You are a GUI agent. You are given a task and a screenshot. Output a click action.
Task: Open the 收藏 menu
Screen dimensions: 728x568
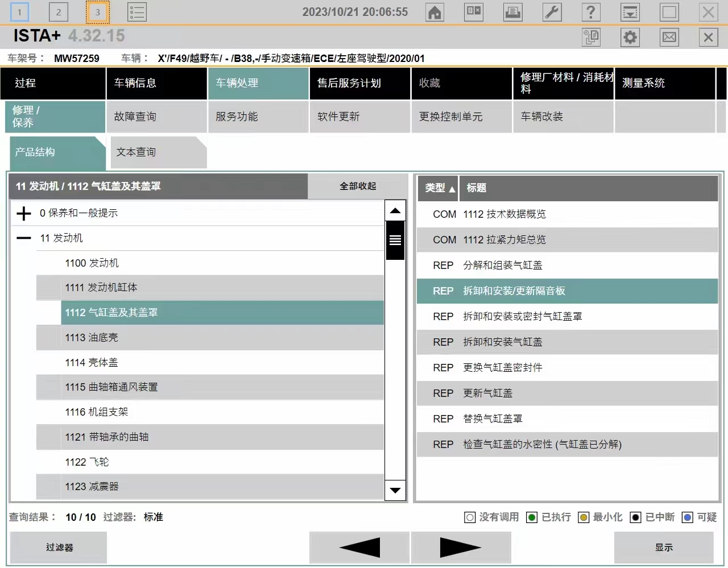[462, 83]
